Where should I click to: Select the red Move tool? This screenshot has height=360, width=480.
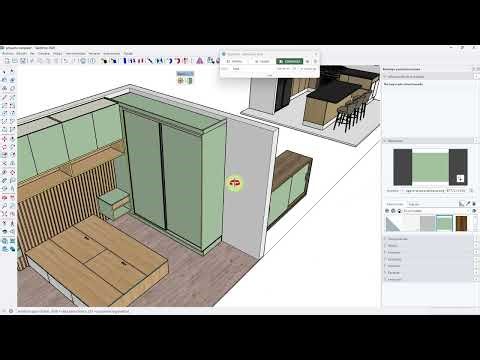4,139
